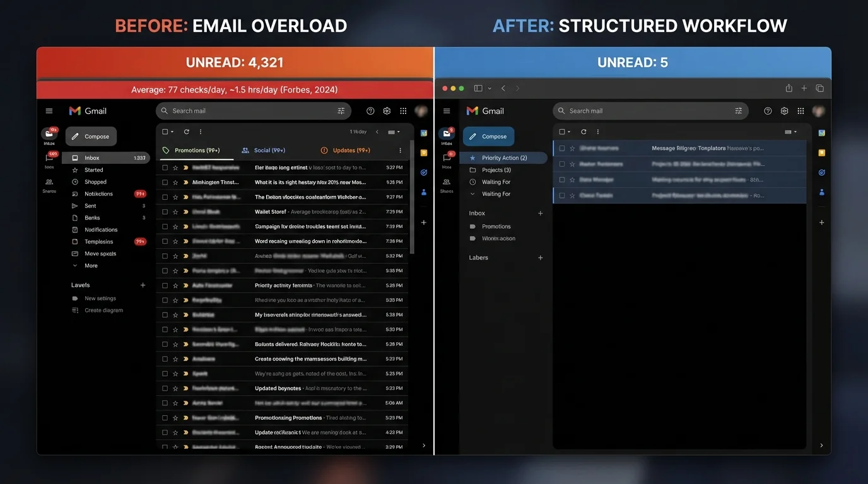Open advanced search filters in the search bar

click(x=339, y=110)
